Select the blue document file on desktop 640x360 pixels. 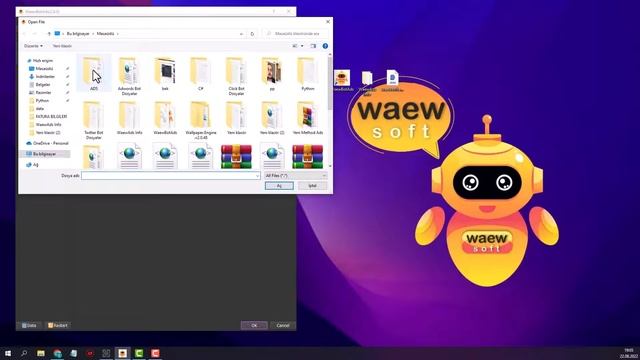[392, 80]
